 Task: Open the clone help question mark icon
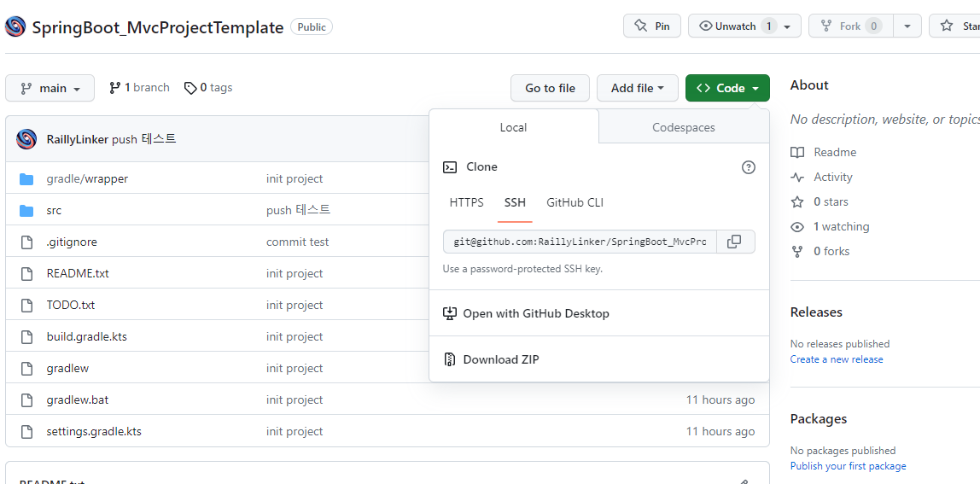(x=748, y=167)
